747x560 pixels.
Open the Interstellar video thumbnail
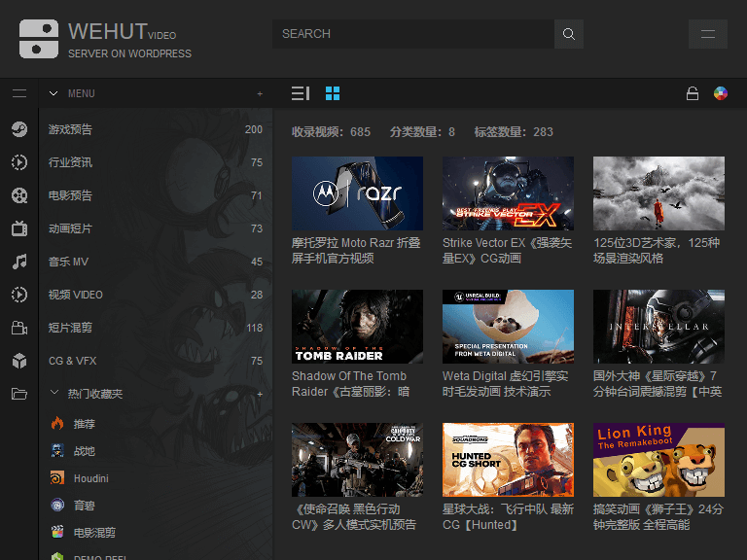coord(658,327)
